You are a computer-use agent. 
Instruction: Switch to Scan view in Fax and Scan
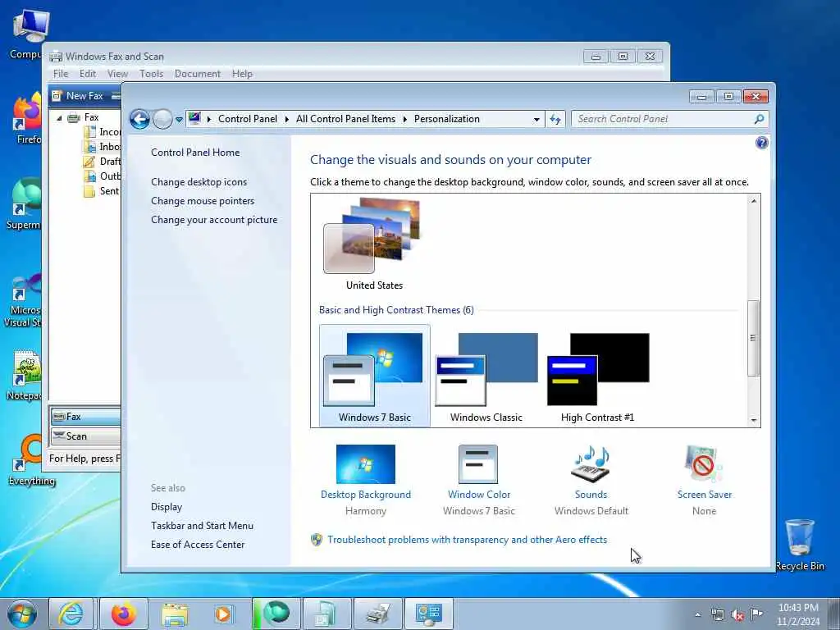coord(85,436)
